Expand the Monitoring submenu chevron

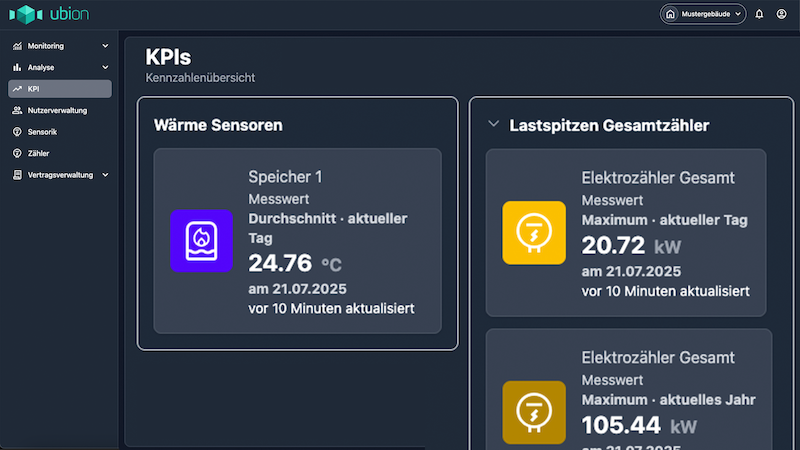[x=105, y=46]
